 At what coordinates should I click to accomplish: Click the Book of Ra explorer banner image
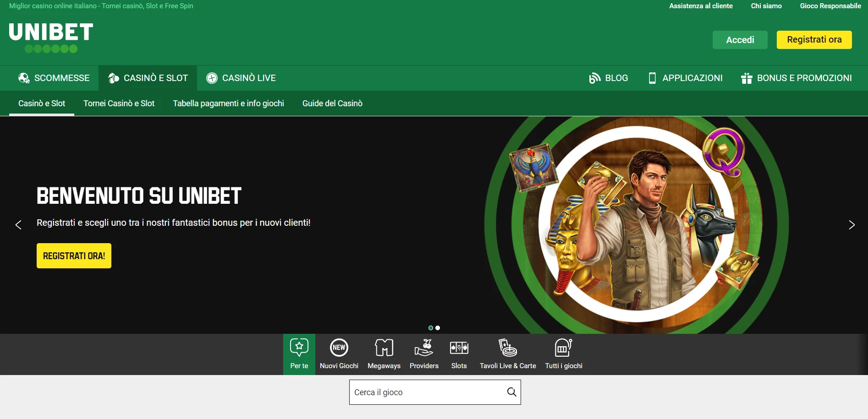point(637,225)
